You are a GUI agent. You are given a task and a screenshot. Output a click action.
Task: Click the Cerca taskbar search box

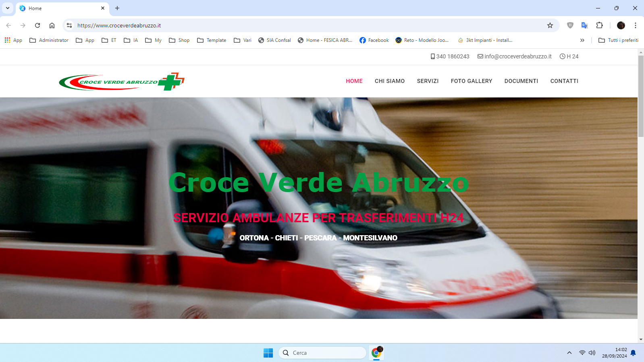click(322, 353)
